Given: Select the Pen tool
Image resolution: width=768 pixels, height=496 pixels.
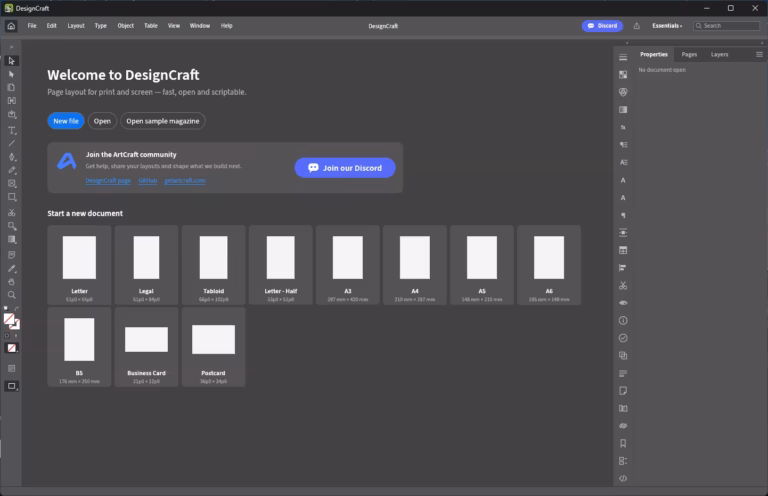Looking at the screenshot, I should (11, 157).
